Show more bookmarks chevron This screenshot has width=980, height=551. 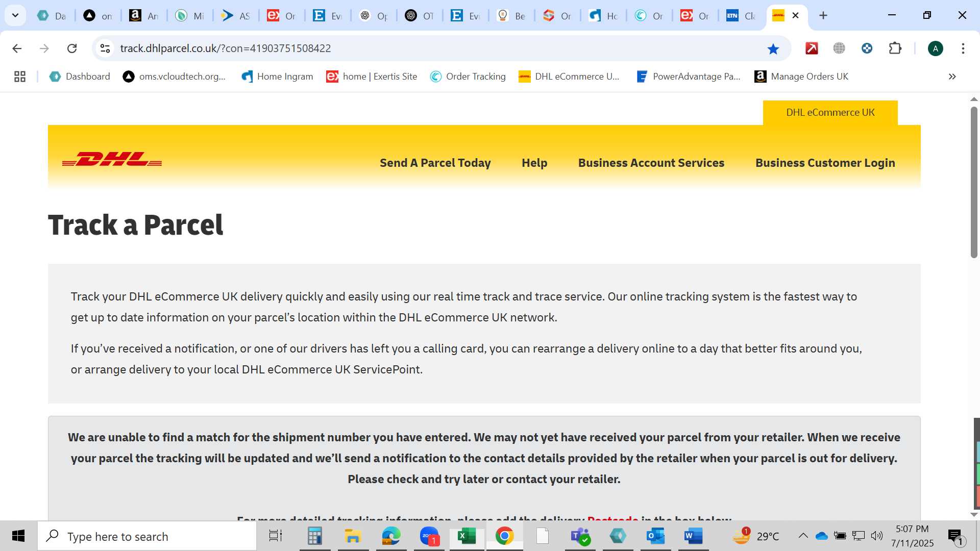(952, 77)
